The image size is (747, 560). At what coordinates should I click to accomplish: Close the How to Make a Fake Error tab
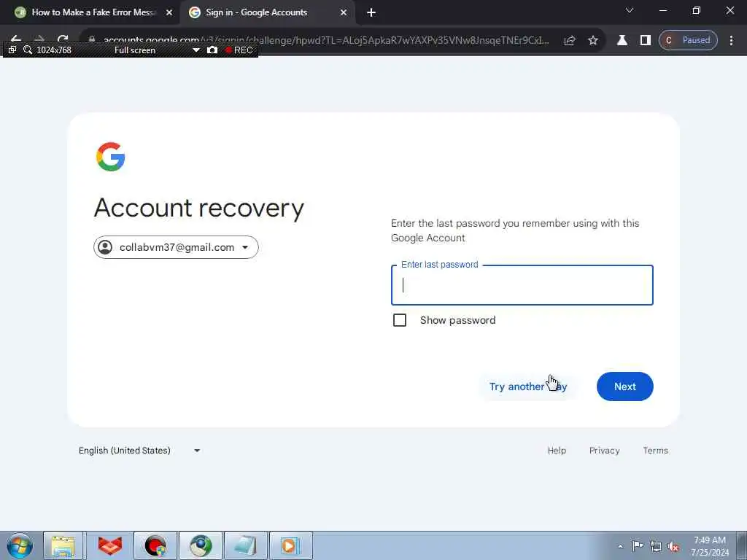[x=169, y=13]
